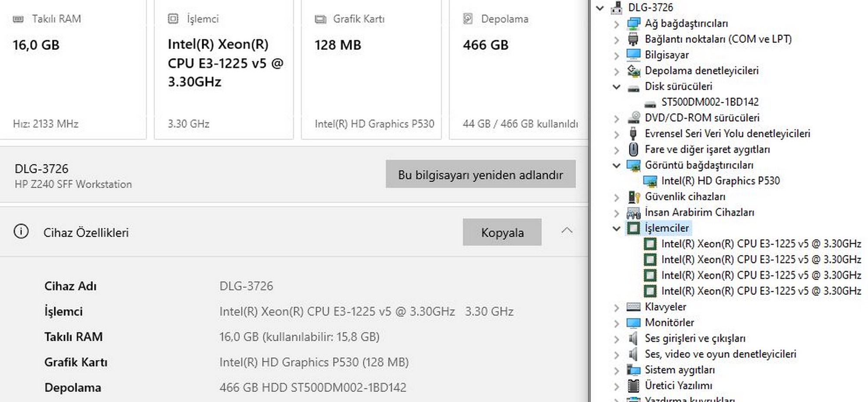Click Bu bilgisayarı yeniden adlandır button

pyautogui.click(x=480, y=174)
